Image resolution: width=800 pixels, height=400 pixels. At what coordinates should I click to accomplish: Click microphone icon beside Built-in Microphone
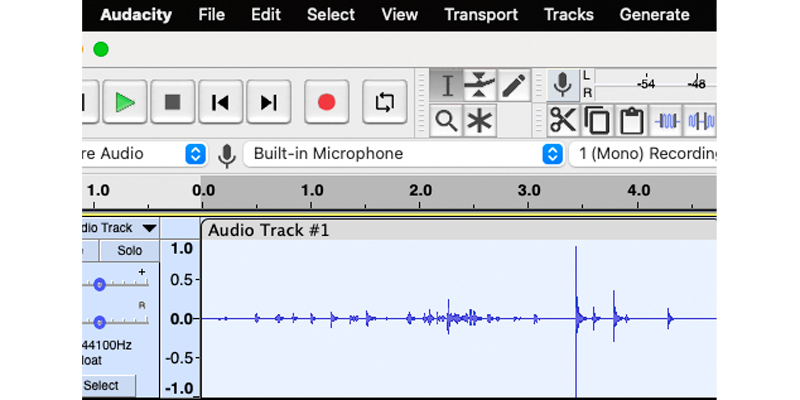tap(227, 155)
